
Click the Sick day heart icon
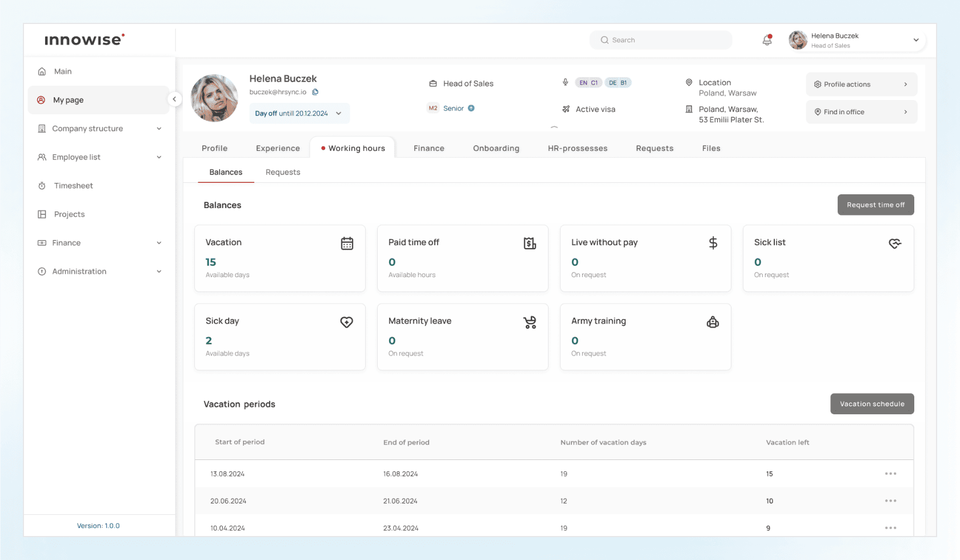(x=346, y=322)
